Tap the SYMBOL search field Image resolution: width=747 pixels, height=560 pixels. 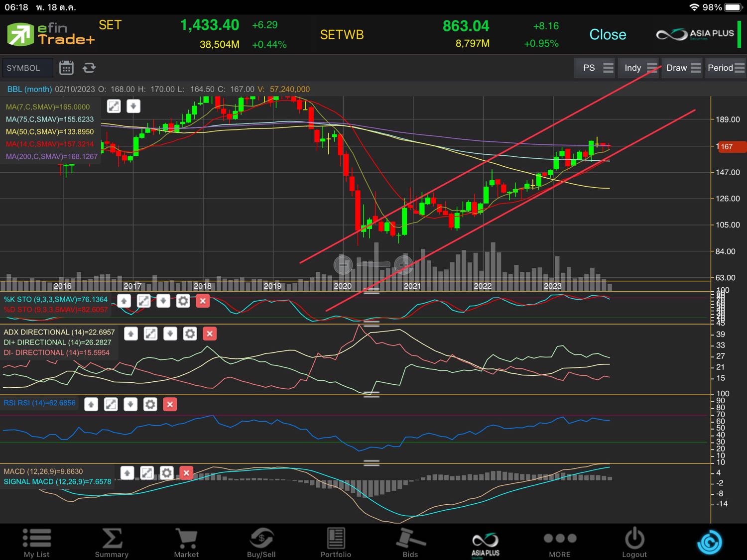click(x=27, y=68)
